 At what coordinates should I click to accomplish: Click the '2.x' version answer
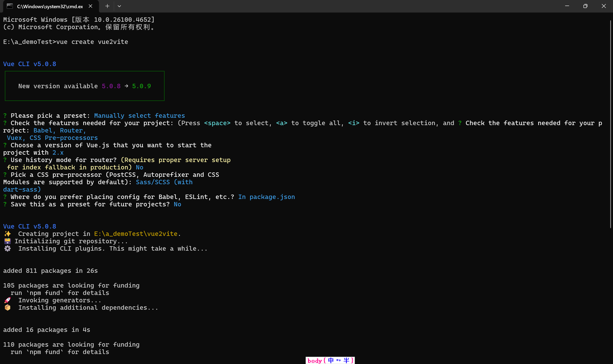[58, 153]
